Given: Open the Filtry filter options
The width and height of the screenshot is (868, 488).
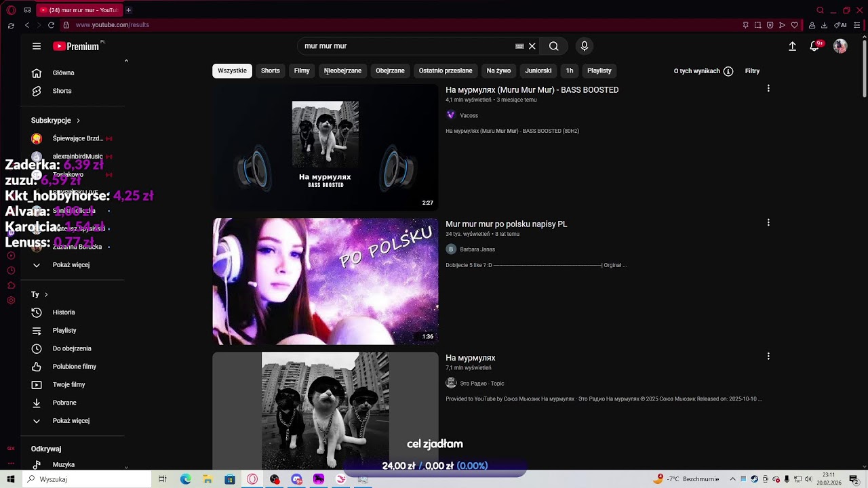Looking at the screenshot, I should [x=752, y=71].
